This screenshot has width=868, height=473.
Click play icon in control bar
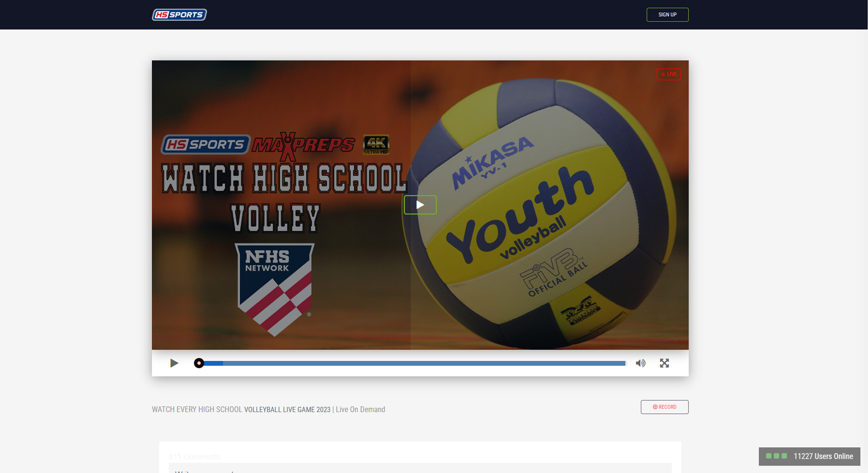174,363
